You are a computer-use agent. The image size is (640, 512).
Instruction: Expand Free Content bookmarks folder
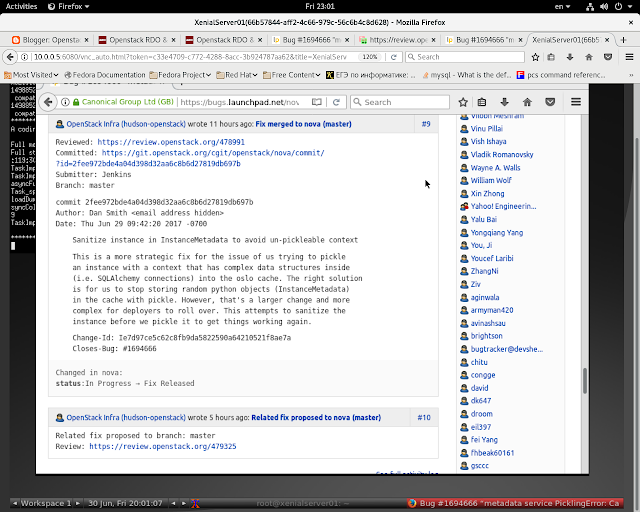coord(291,75)
